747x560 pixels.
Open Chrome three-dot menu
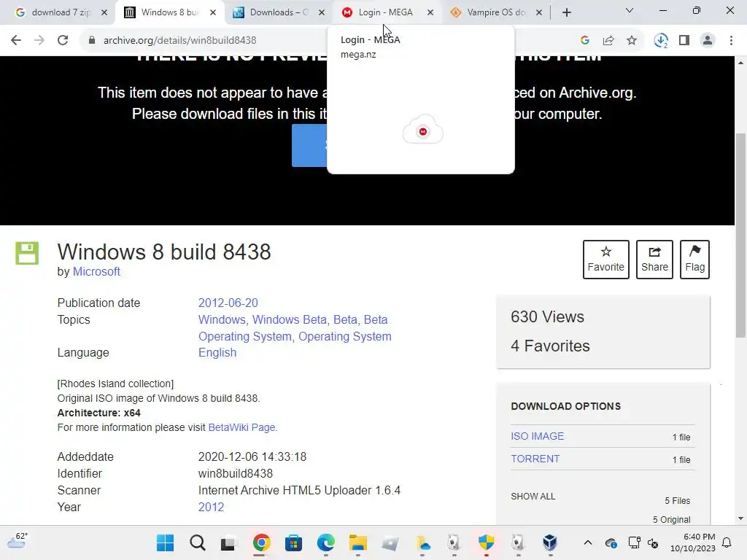pyautogui.click(x=731, y=41)
